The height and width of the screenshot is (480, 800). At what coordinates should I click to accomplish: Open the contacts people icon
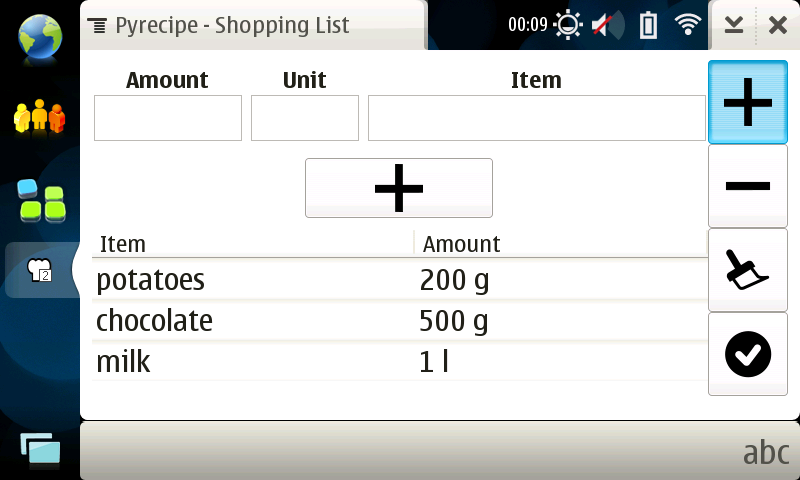tap(40, 118)
